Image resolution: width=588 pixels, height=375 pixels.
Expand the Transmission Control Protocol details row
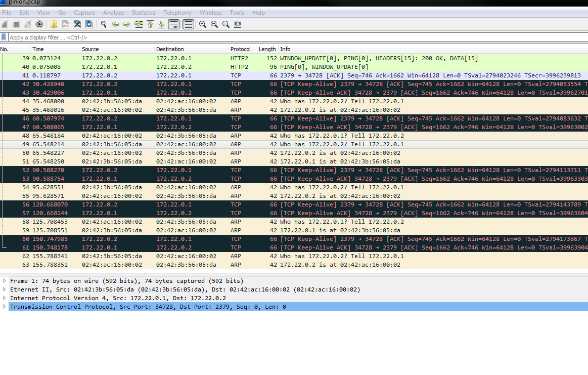[x=5, y=306]
